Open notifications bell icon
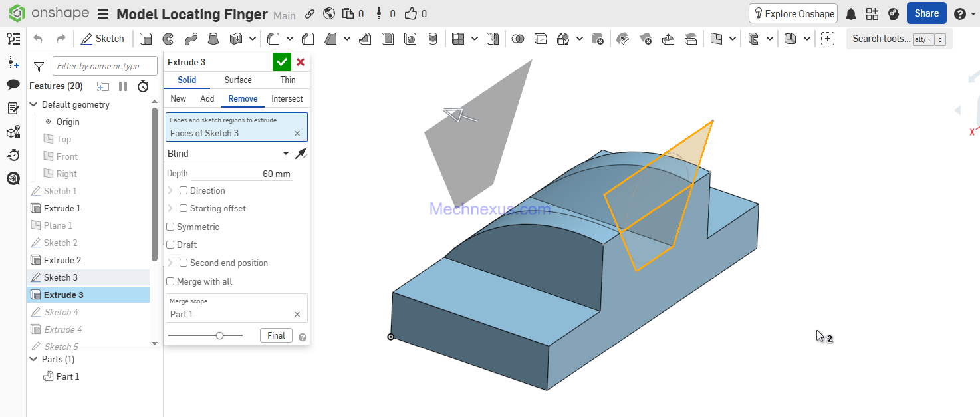Viewport: 980px width, 417px height. pos(850,14)
